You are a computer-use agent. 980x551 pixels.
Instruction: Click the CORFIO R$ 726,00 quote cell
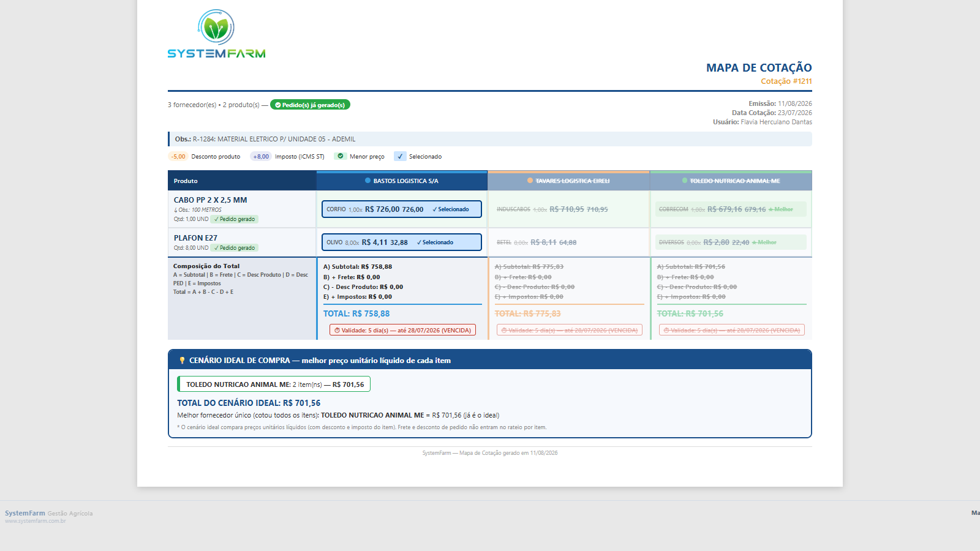402,209
